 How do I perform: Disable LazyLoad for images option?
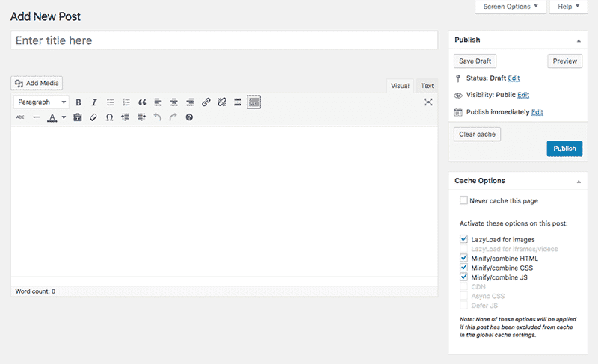(464, 239)
